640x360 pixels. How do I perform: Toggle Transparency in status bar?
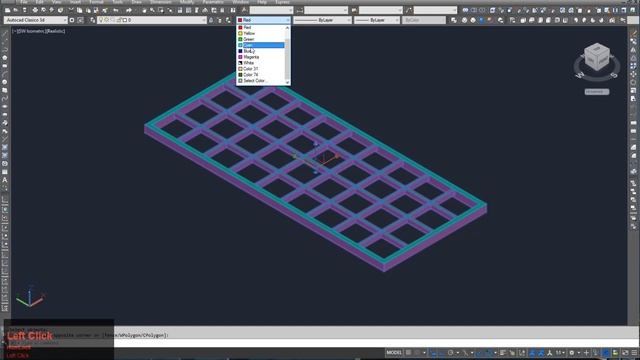pos(512,353)
